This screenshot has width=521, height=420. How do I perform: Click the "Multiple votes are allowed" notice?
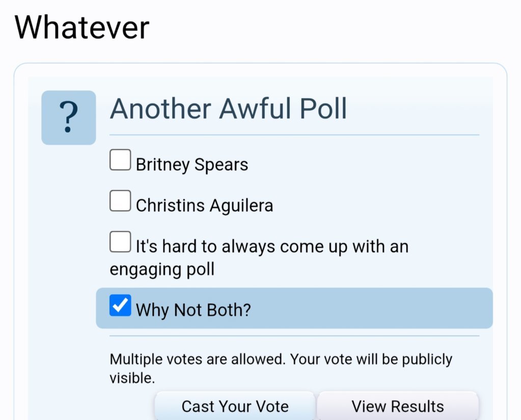click(x=198, y=359)
